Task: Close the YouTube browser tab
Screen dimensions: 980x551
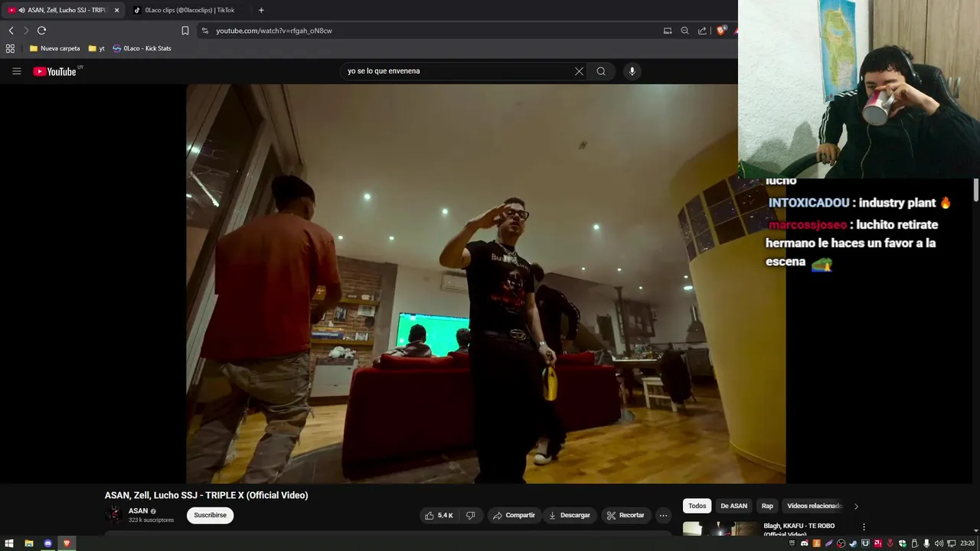Action: tap(116, 10)
